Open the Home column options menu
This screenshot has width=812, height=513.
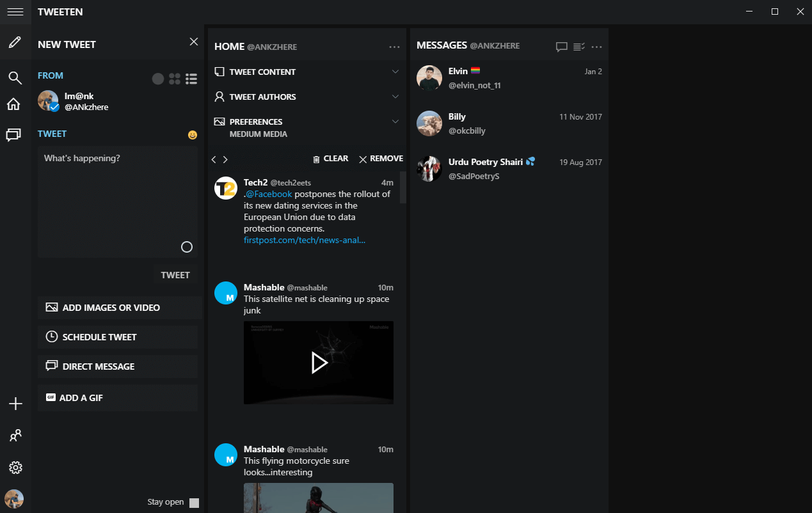pyautogui.click(x=395, y=47)
